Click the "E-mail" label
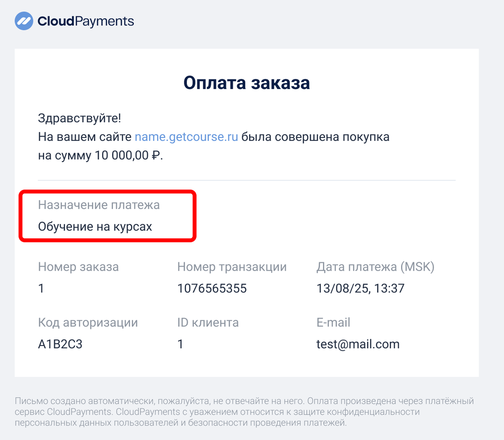Image resolution: width=504 pixels, height=440 pixels. (x=333, y=323)
